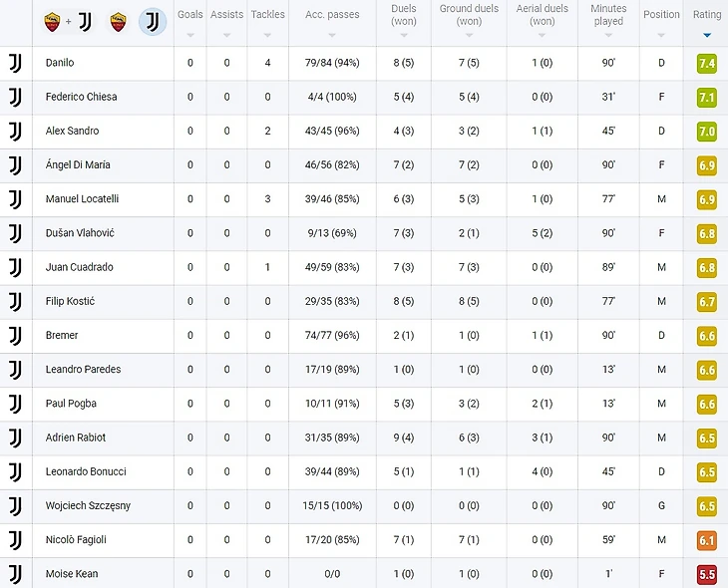This screenshot has width=728, height=588.
Task: Click the Juventus crest in Dušan Vlahović's row
Action: point(15,233)
